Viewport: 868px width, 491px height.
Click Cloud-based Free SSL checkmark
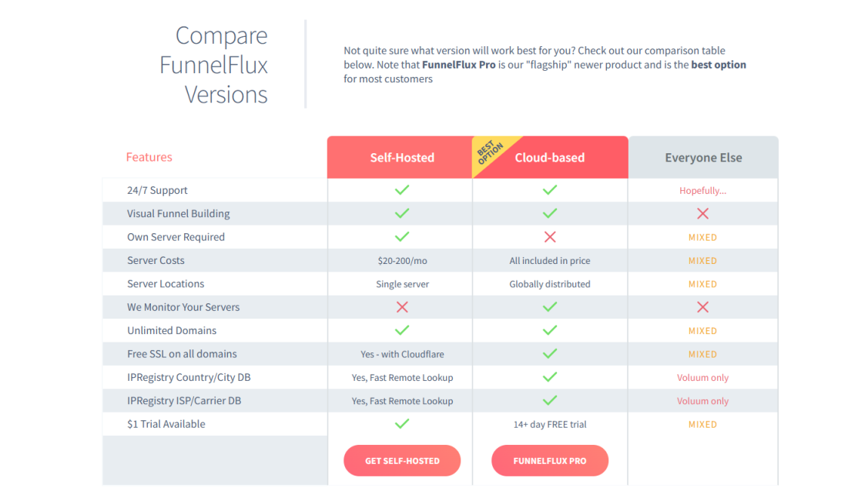pyautogui.click(x=549, y=354)
